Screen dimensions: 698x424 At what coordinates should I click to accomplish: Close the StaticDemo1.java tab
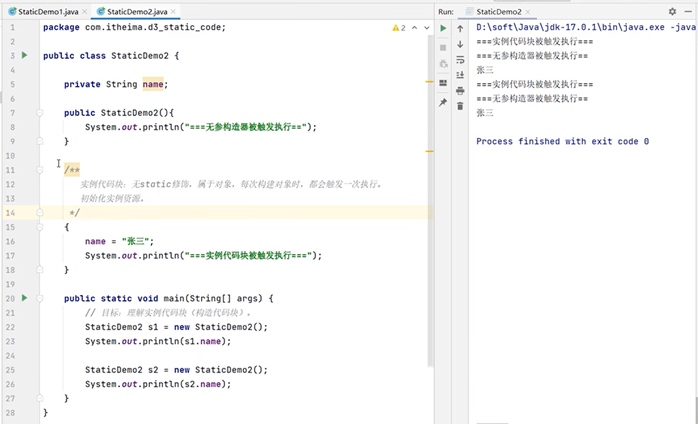tap(85, 12)
